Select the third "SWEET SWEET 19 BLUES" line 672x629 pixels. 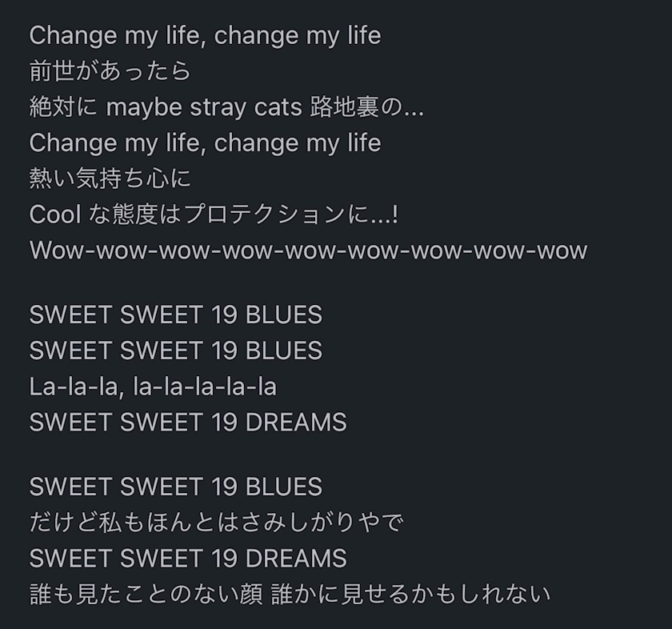[x=176, y=487]
